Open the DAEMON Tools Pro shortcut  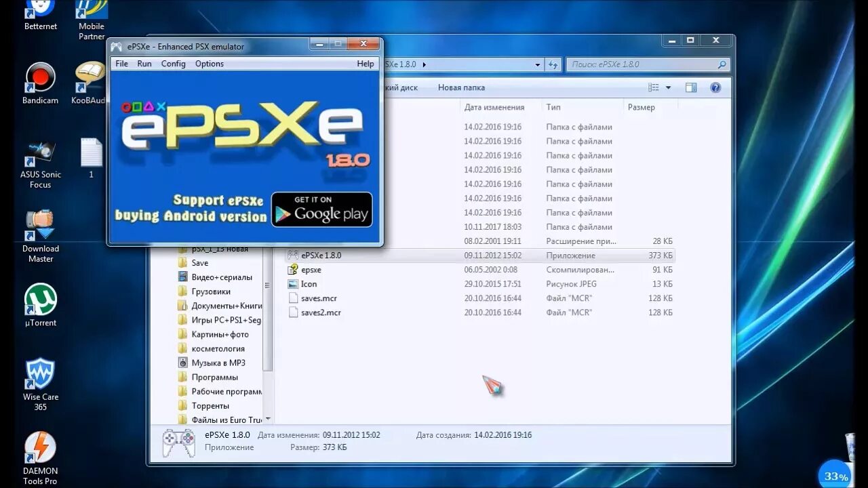pos(41,459)
